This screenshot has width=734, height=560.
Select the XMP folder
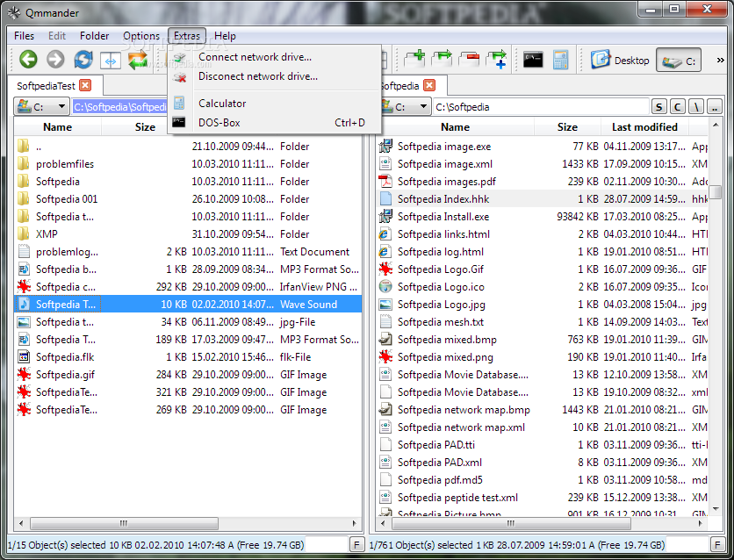tap(47, 234)
